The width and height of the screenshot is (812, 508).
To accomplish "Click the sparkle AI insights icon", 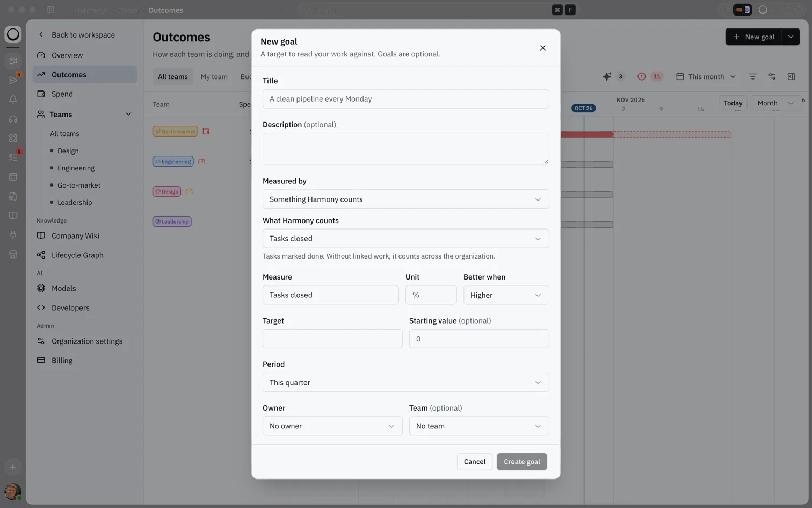I will coord(607,76).
